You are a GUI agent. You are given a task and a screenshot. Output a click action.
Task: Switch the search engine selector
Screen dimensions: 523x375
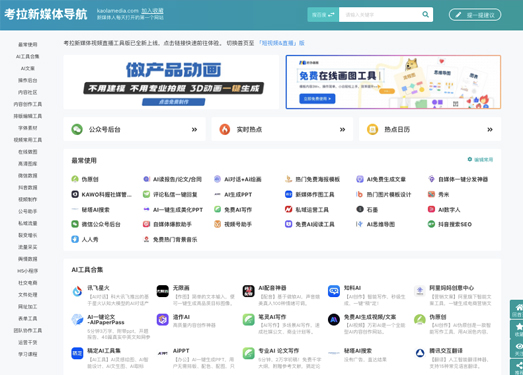pyautogui.click(x=323, y=15)
